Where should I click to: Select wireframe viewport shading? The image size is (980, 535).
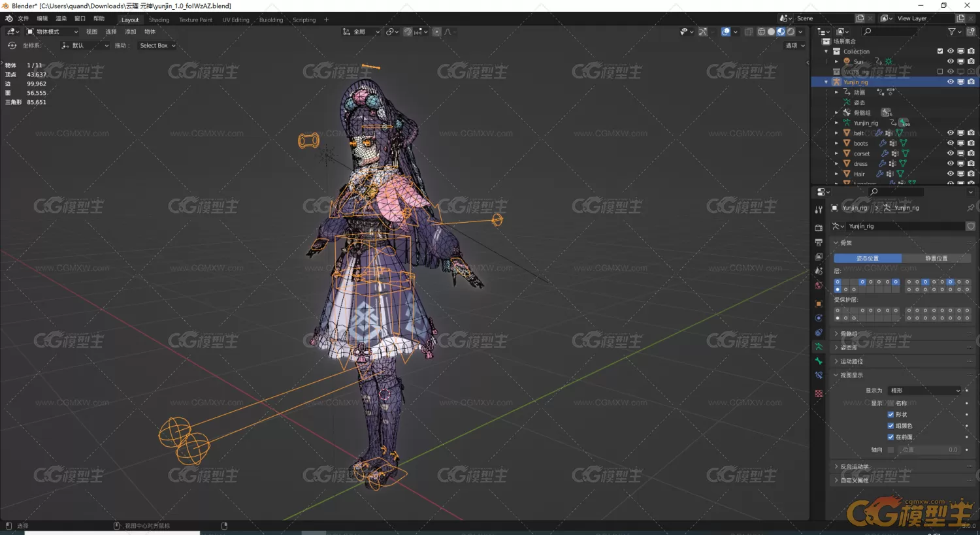click(761, 31)
